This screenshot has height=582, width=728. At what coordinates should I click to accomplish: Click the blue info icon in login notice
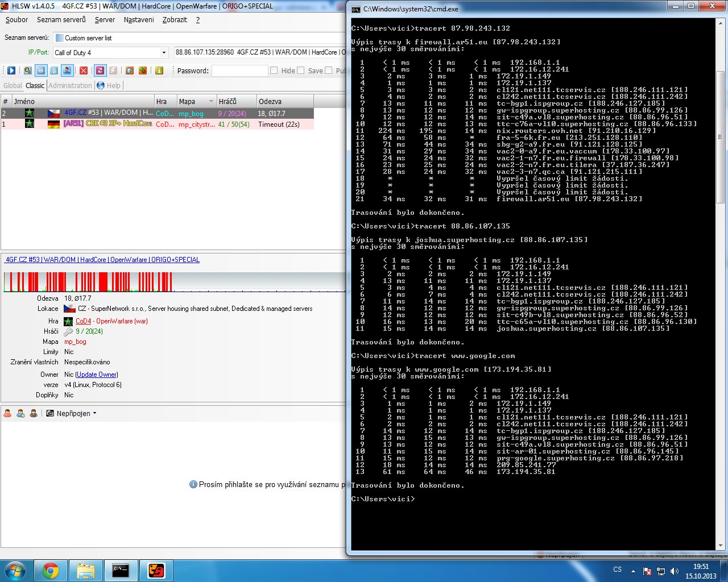click(193, 484)
